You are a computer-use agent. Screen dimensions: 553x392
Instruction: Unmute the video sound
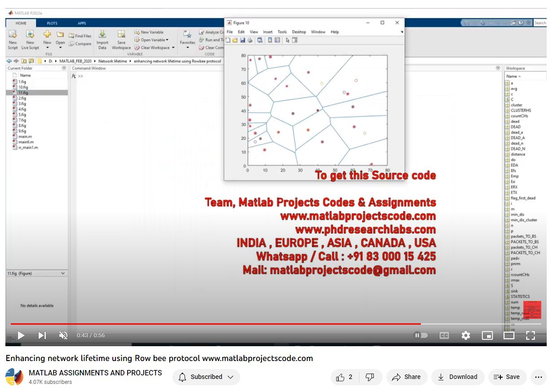point(63,335)
